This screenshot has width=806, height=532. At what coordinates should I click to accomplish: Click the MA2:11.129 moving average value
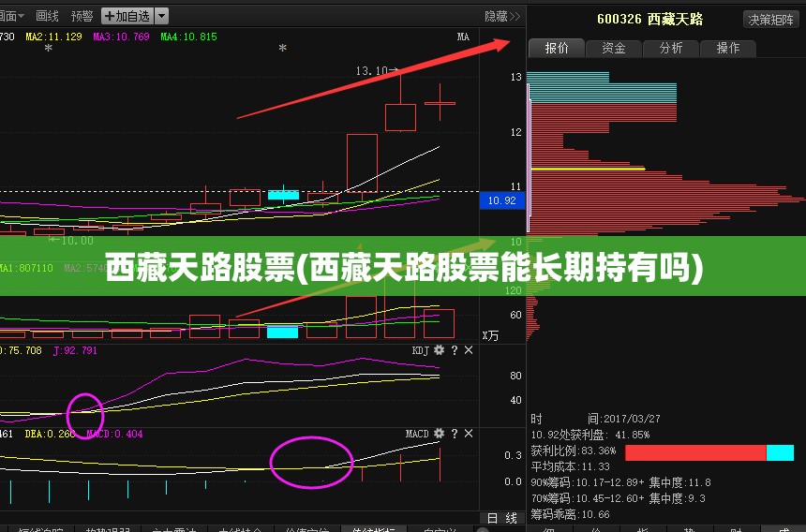tap(54, 37)
